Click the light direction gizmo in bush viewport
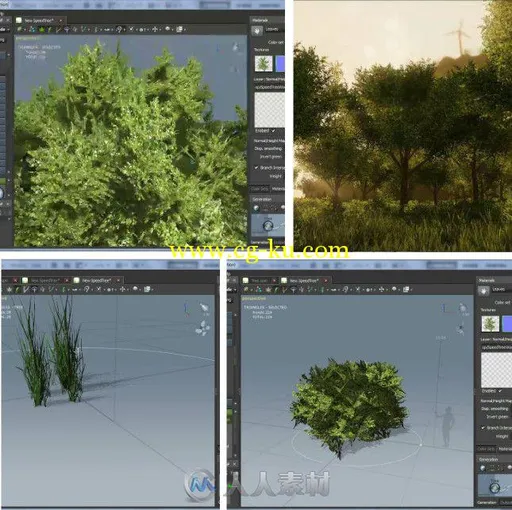Screen dimensions: 512x510 (462, 307)
